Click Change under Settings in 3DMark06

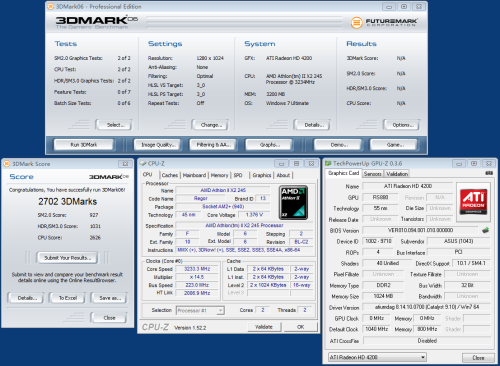(210, 125)
